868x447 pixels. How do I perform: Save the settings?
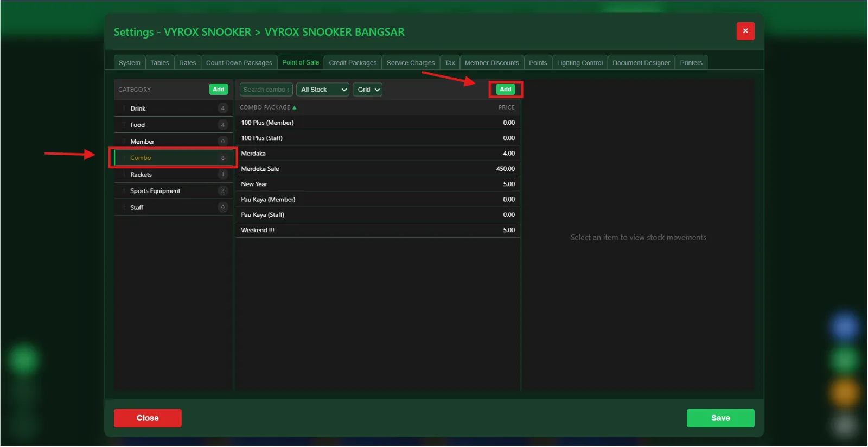(x=720, y=418)
